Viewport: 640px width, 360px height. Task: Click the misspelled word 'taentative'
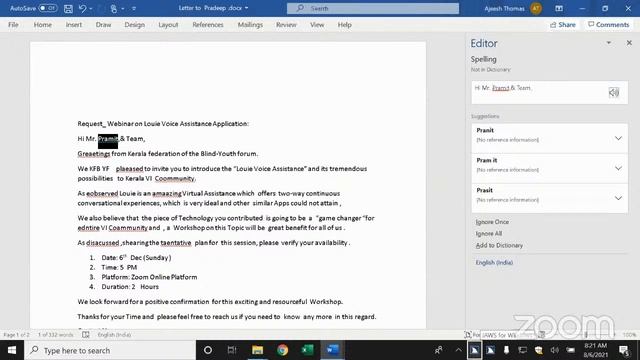tap(176, 243)
